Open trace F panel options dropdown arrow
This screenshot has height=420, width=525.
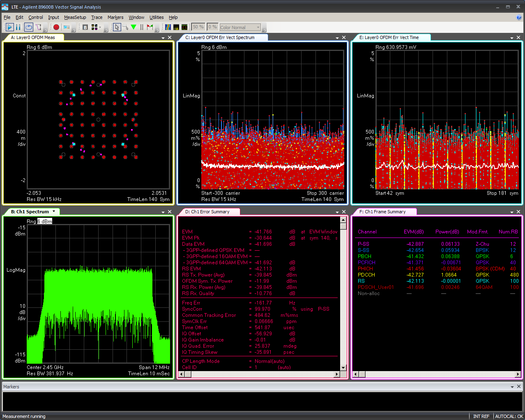click(512, 212)
